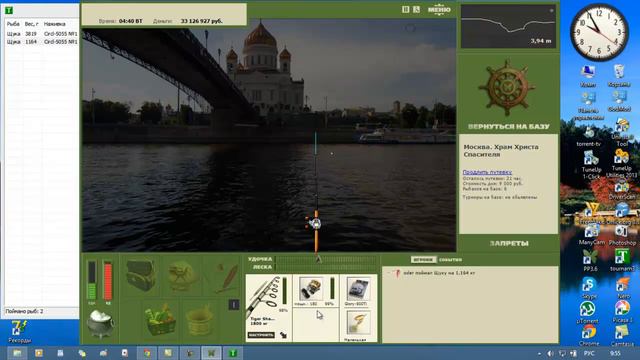
Task: Click the second small icon beside МЕНЮ
Action: [x=416, y=9]
